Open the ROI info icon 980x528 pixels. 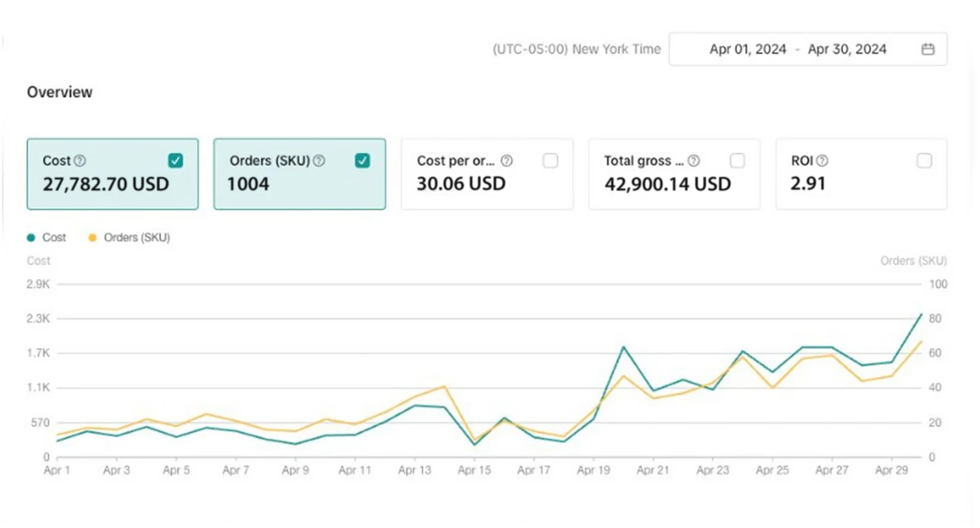823,160
